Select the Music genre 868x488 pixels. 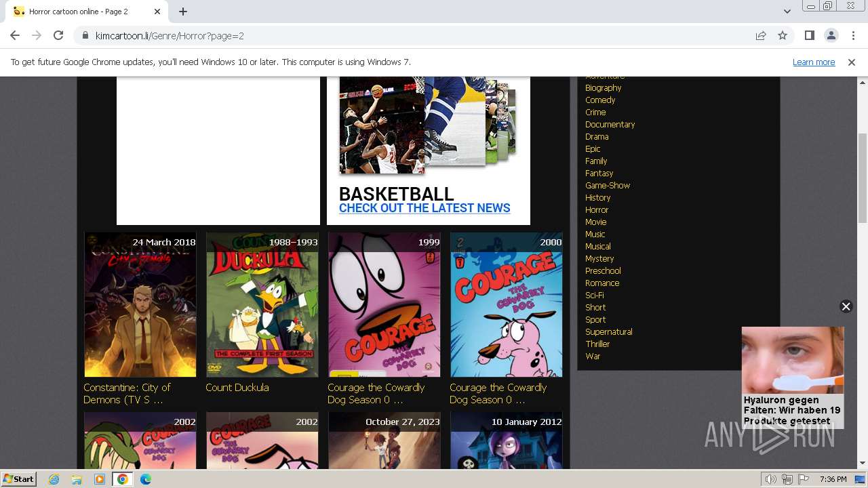pos(595,234)
